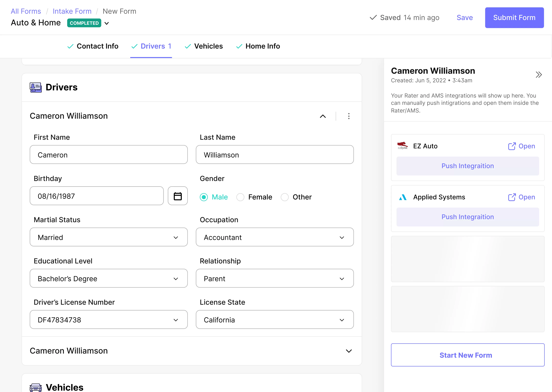Collapse side panel with double chevron
Viewport: 552px width, 392px height.
pyautogui.click(x=538, y=75)
